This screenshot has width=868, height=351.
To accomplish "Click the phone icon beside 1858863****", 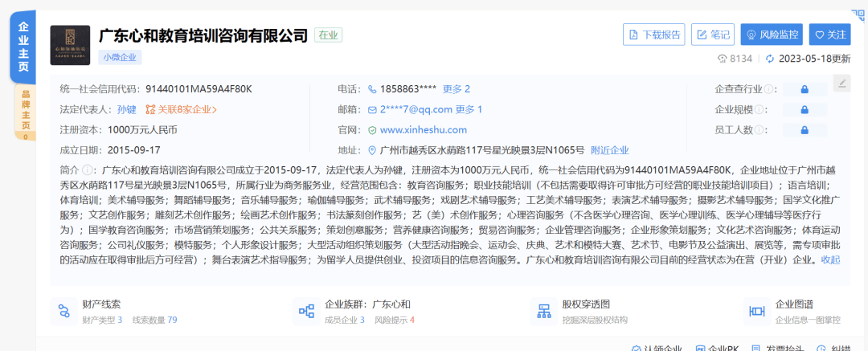I will tap(373, 89).
